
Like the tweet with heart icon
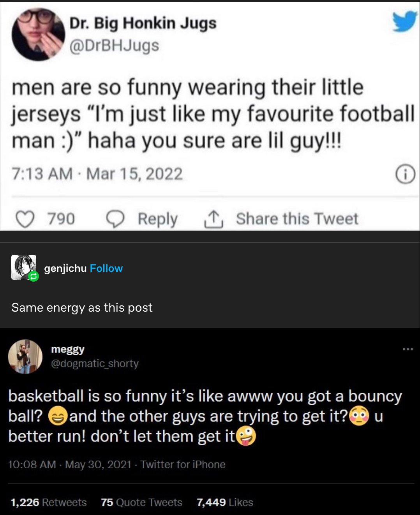25,219
